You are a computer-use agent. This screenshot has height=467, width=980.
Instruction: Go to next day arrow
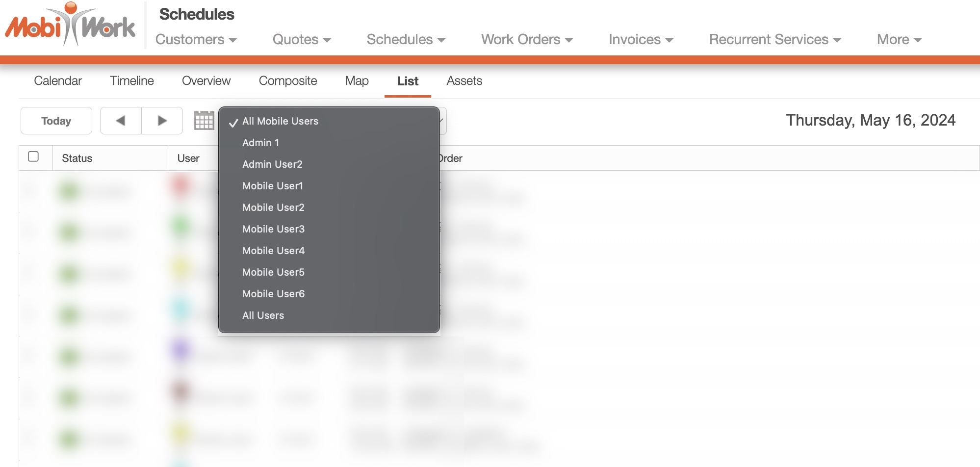162,121
